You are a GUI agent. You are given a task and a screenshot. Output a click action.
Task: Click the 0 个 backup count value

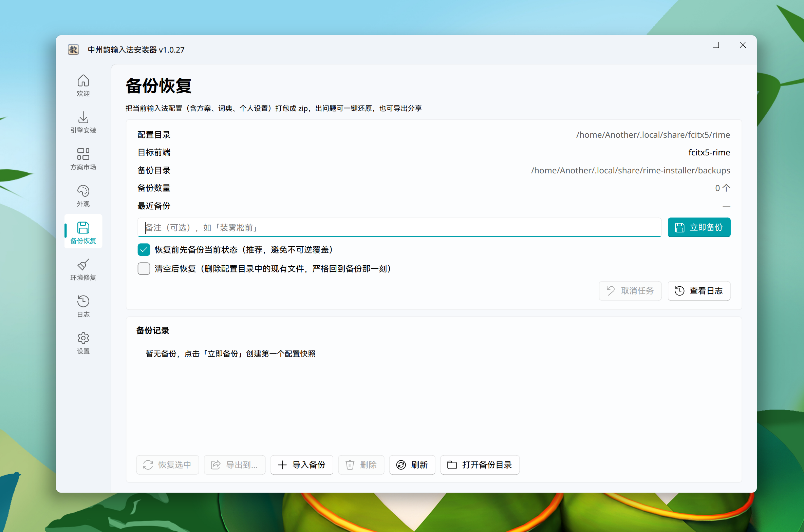pos(722,188)
